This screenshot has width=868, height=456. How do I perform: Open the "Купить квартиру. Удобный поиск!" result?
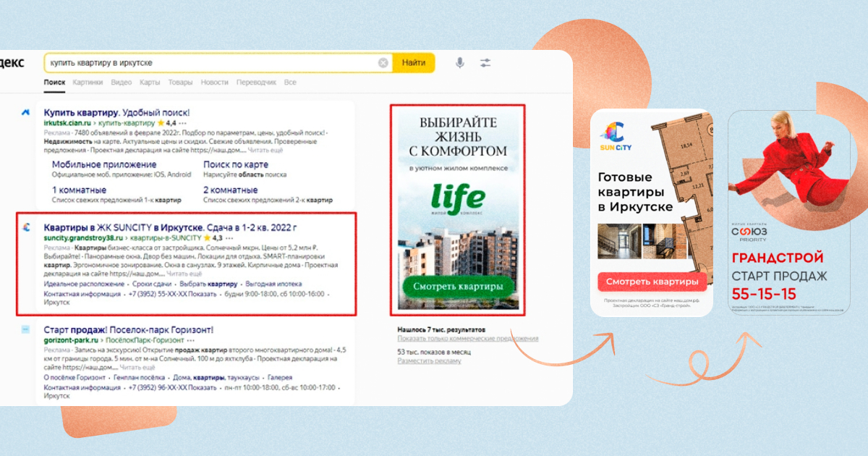pos(116,113)
